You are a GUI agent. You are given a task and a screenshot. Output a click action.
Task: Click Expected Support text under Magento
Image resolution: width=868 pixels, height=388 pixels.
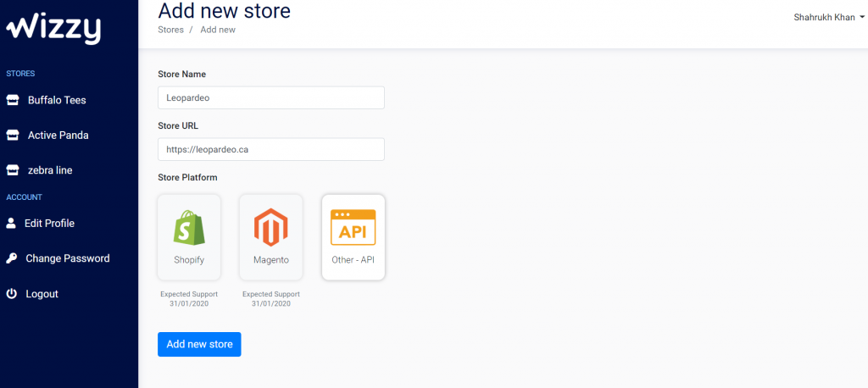click(271, 299)
